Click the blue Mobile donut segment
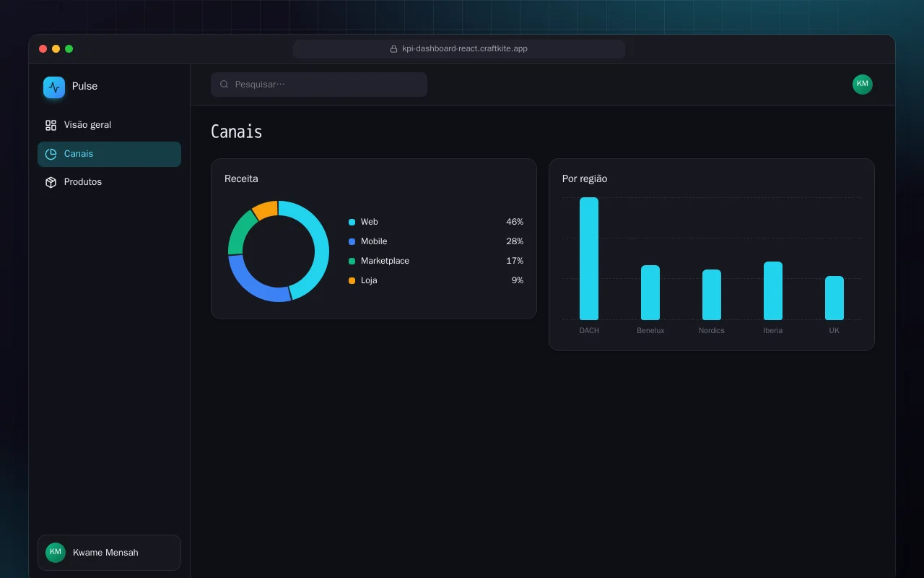 point(248,284)
